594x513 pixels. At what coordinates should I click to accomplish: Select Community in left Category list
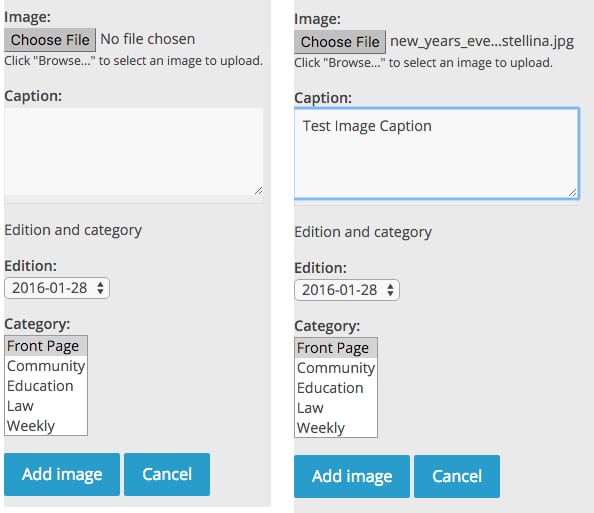[46, 366]
